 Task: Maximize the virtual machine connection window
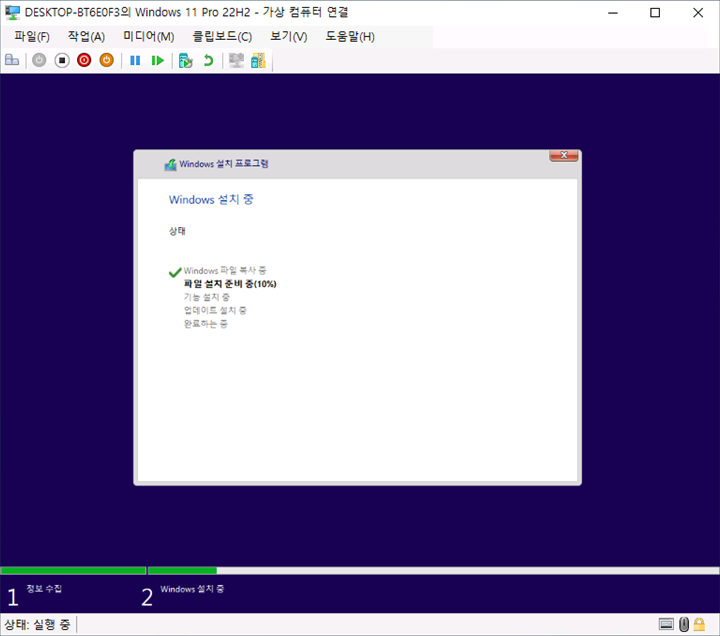pos(655,13)
